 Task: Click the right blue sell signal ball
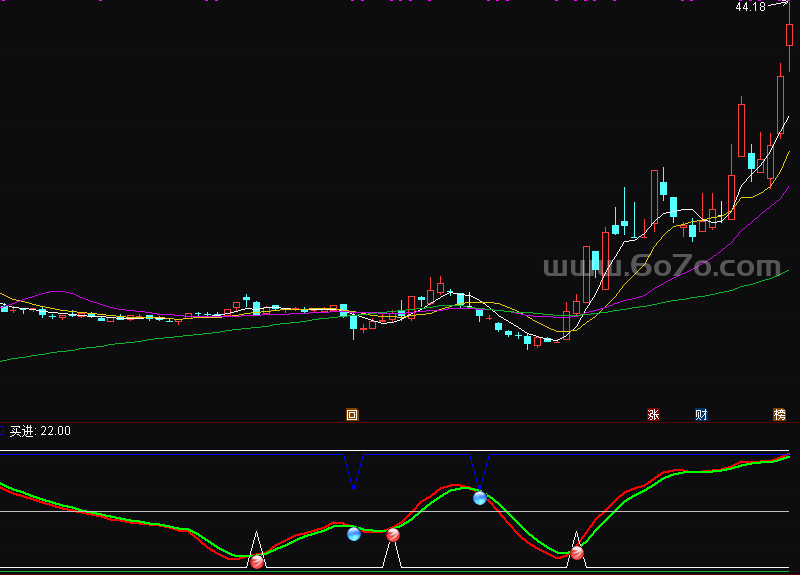coord(479,497)
